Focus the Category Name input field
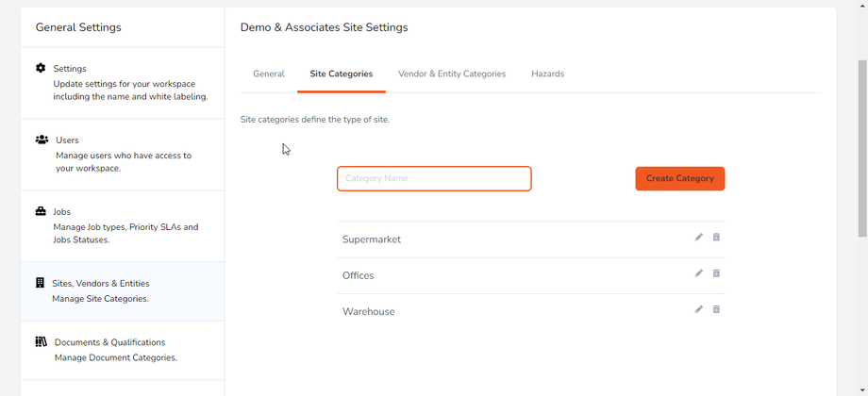 434,178
